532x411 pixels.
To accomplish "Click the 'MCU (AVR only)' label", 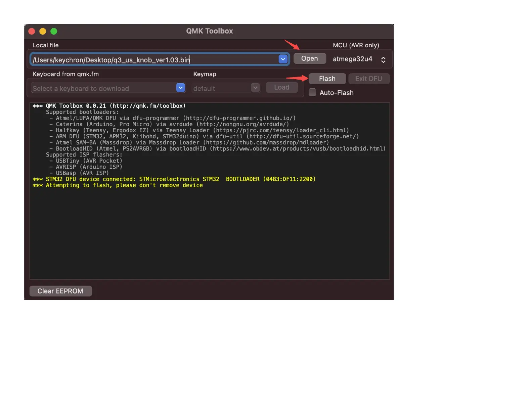I will 356,45.
